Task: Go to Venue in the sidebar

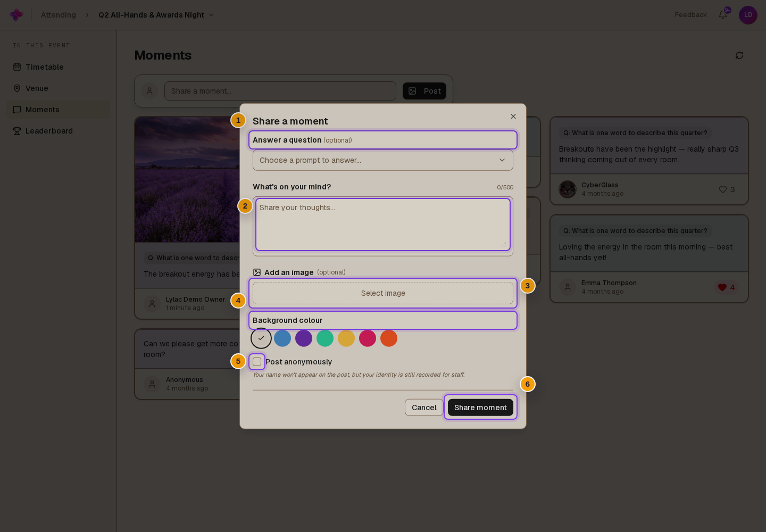Action: [x=59, y=88]
